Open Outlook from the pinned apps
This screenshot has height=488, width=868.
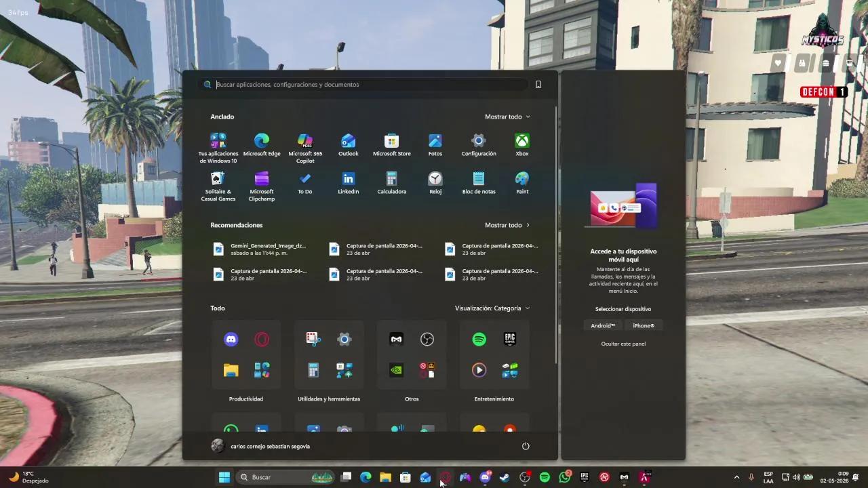tap(349, 144)
